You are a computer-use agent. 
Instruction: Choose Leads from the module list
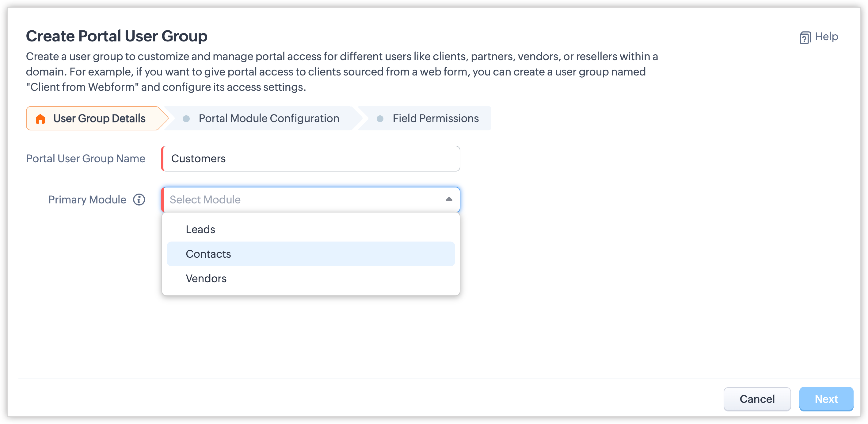pos(200,229)
